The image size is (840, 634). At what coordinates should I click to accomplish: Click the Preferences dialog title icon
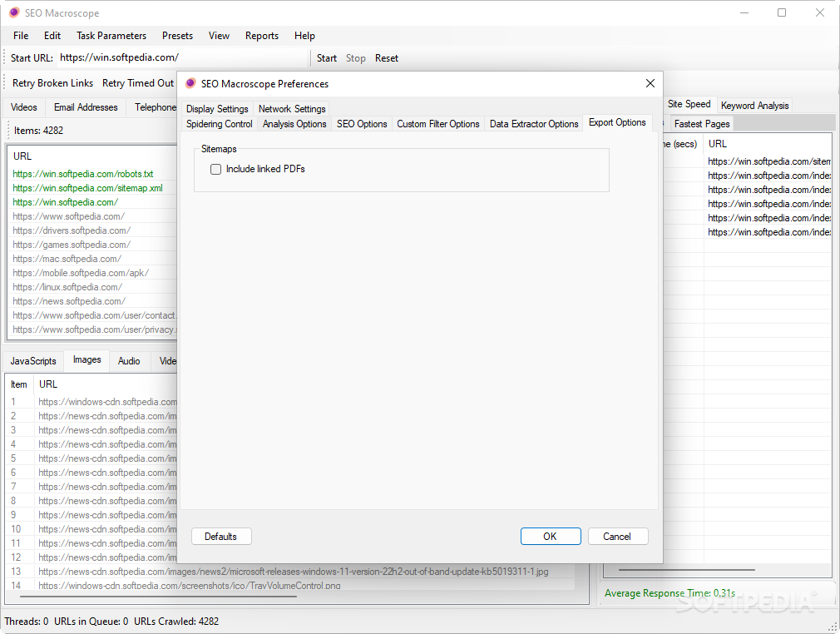(190, 83)
